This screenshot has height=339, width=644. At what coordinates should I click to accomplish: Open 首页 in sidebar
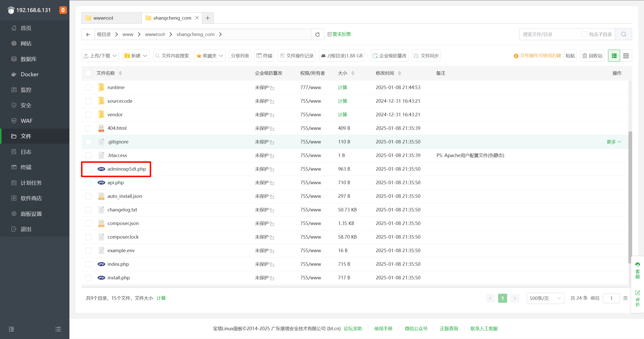(35, 28)
